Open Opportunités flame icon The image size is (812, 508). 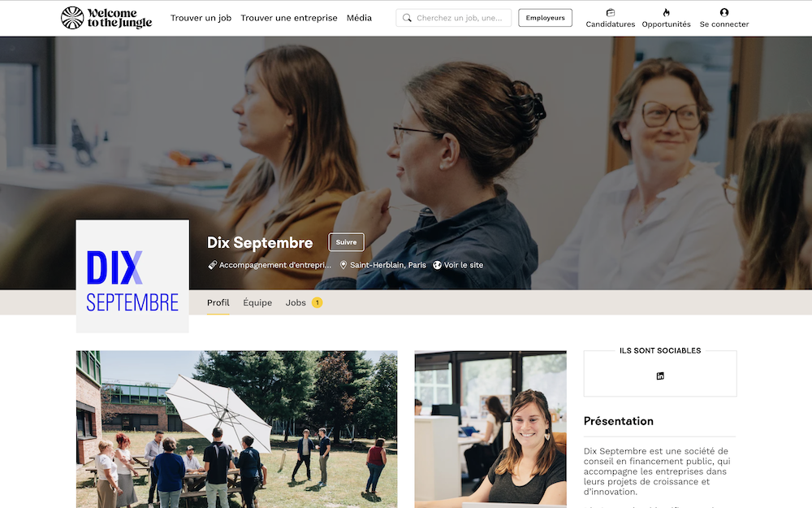(667, 12)
